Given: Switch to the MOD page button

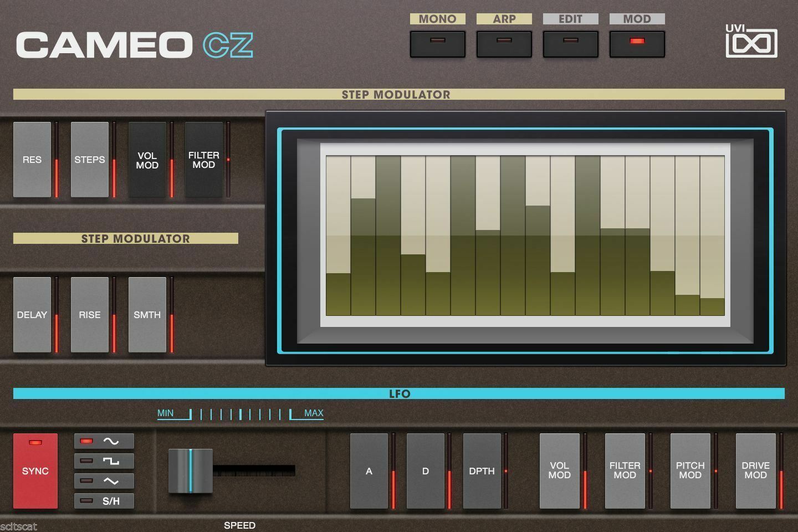Looking at the screenshot, I should point(637,44).
